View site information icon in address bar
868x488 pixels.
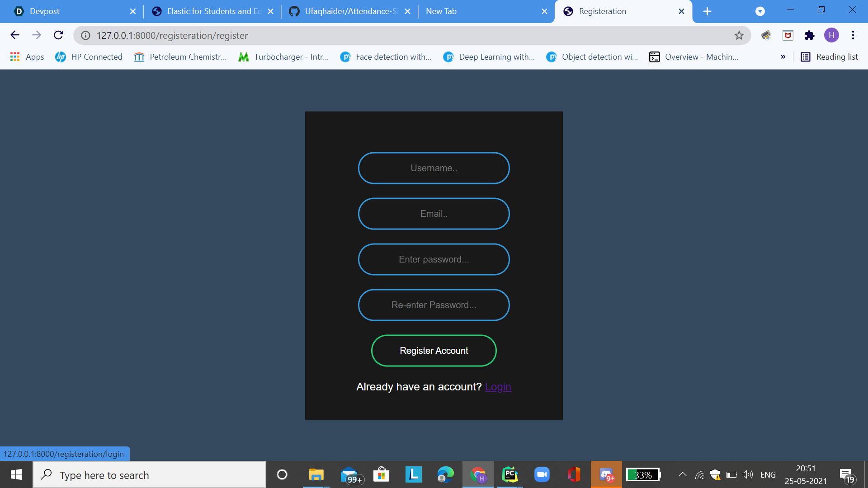[85, 35]
